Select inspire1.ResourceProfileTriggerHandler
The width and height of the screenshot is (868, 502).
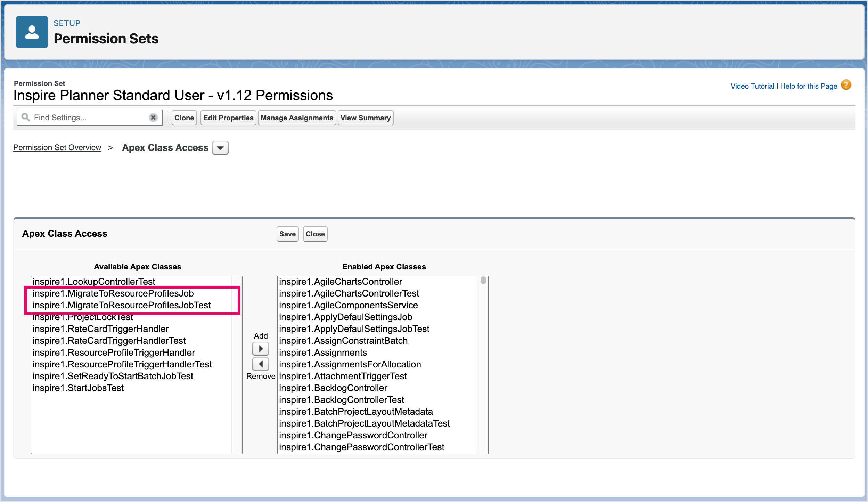[132, 353]
